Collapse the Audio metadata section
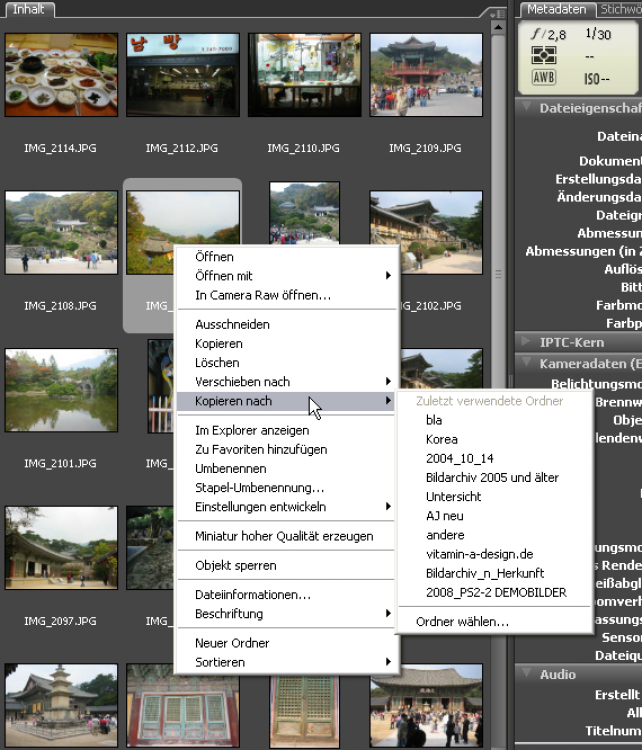 (x=526, y=674)
